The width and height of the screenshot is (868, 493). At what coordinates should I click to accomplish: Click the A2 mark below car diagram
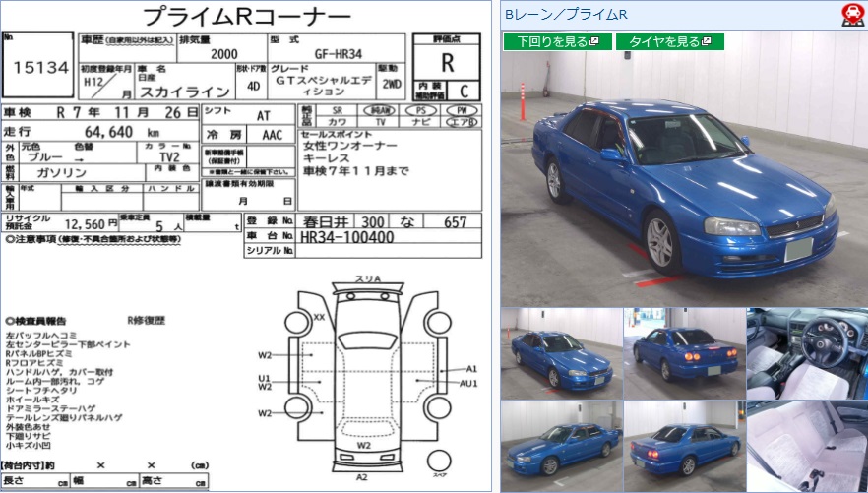click(361, 476)
